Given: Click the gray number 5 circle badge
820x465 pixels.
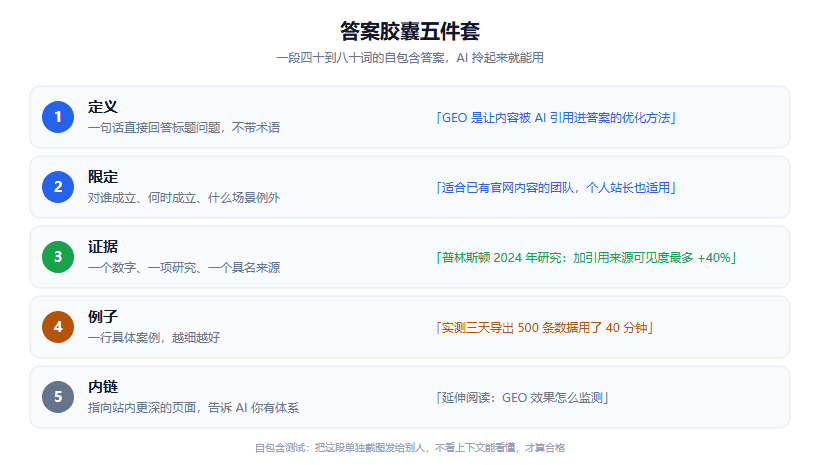Looking at the screenshot, I should [58, 397].
